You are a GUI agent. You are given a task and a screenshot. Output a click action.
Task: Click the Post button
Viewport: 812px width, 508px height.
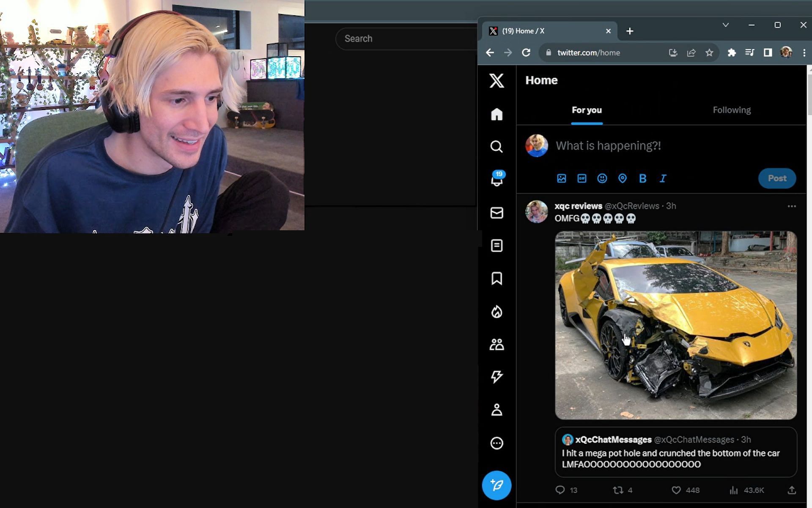coord(777,178)
